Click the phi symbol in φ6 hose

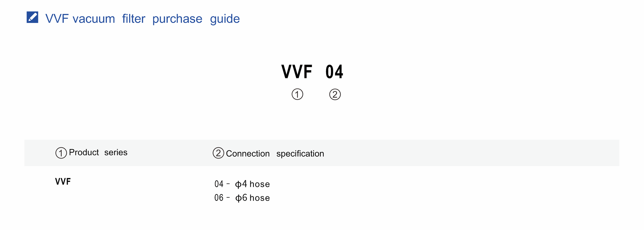tap(239, 198)
